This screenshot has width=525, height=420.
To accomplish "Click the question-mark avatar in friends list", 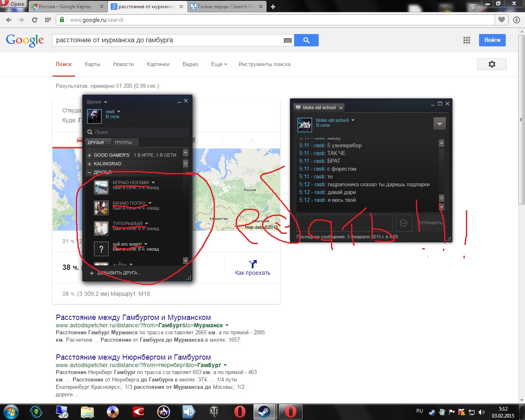I will coord(101,249).
